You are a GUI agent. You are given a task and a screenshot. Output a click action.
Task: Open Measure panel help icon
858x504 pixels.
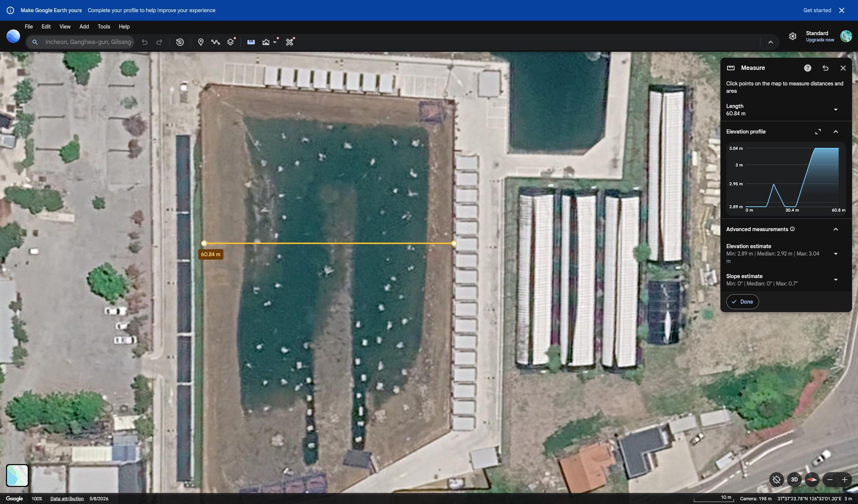[808, 68]
